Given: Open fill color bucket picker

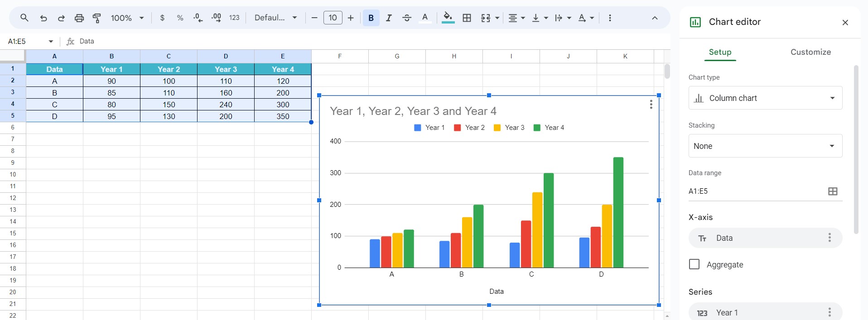Looking at the screenshot, I should pos(448,18).
